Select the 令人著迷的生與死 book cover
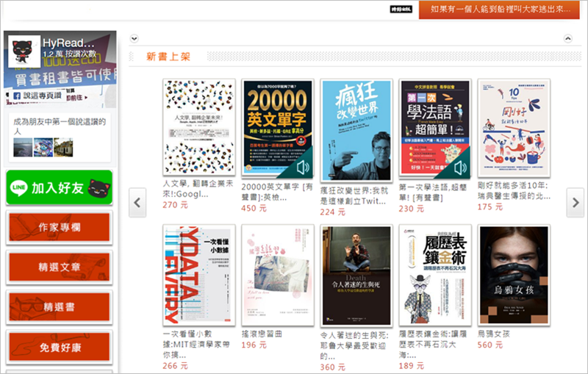588x374 pixels. [356, 275]
